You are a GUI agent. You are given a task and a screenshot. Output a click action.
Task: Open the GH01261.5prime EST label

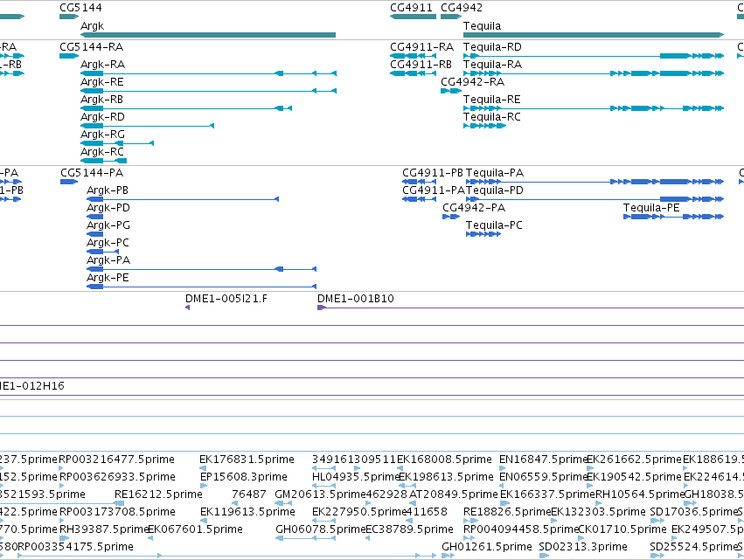coord(486,547)
